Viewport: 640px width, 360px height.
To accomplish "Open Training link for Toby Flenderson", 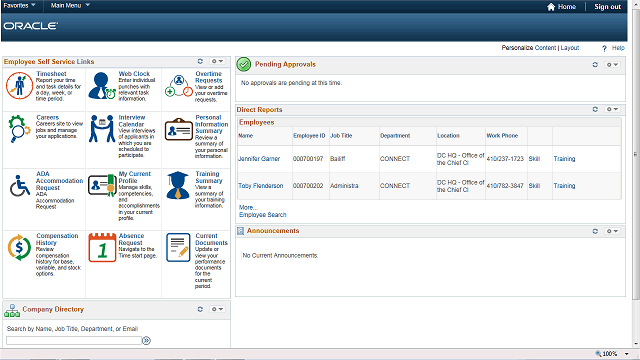I will [564, 186].
